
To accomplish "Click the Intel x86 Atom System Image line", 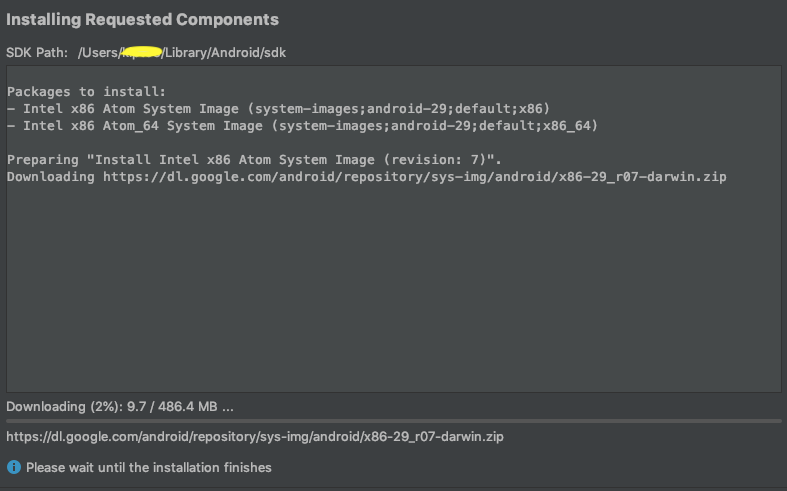I will [x=278, y=108].
